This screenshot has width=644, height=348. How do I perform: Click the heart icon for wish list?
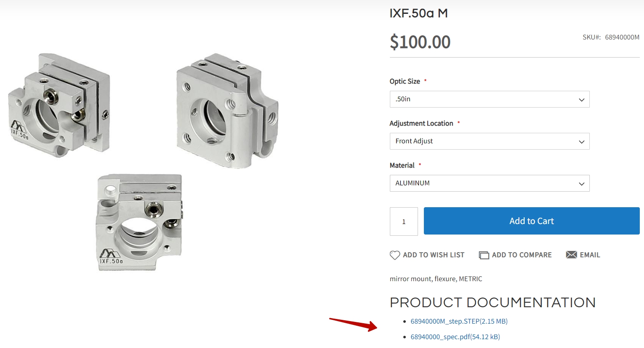[x=394, y=255]
